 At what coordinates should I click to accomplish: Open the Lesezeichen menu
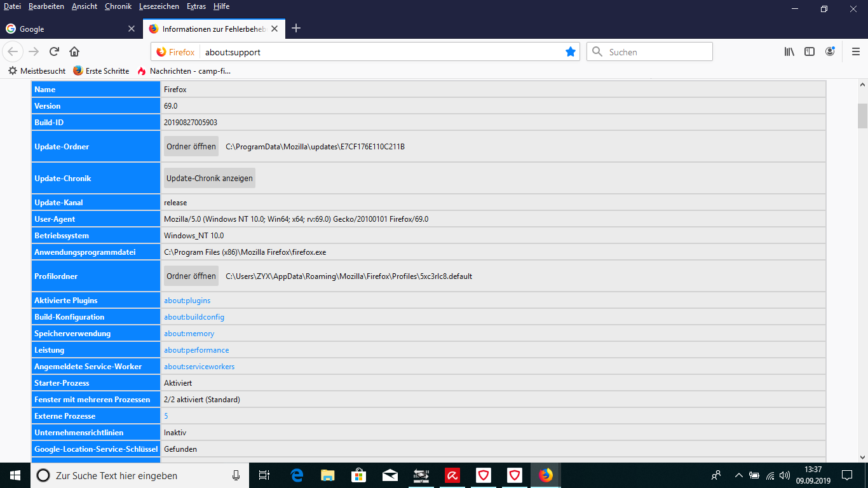click(159, 6)
